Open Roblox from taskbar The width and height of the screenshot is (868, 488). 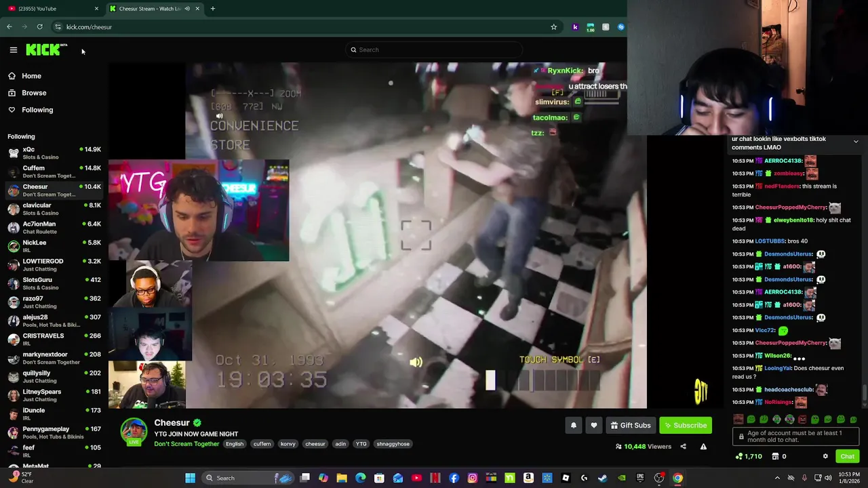(566, 478)
